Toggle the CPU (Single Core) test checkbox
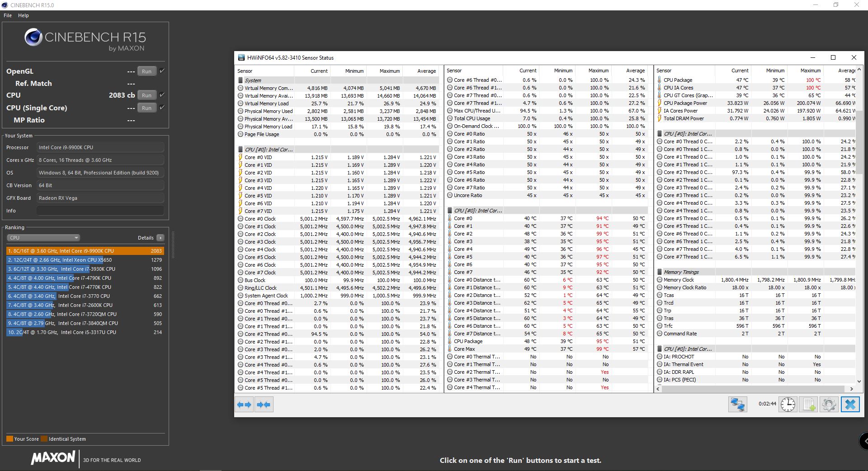The image size is (868, 471). tap(162, 108)
